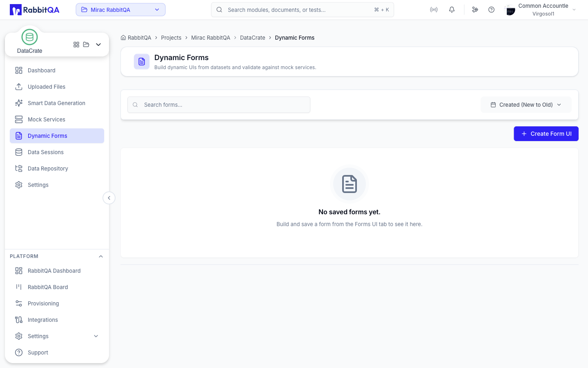This screenshot has width=588, height=368.
Task: Go to DataCrate Dashboard
Action: click(57, 70)
